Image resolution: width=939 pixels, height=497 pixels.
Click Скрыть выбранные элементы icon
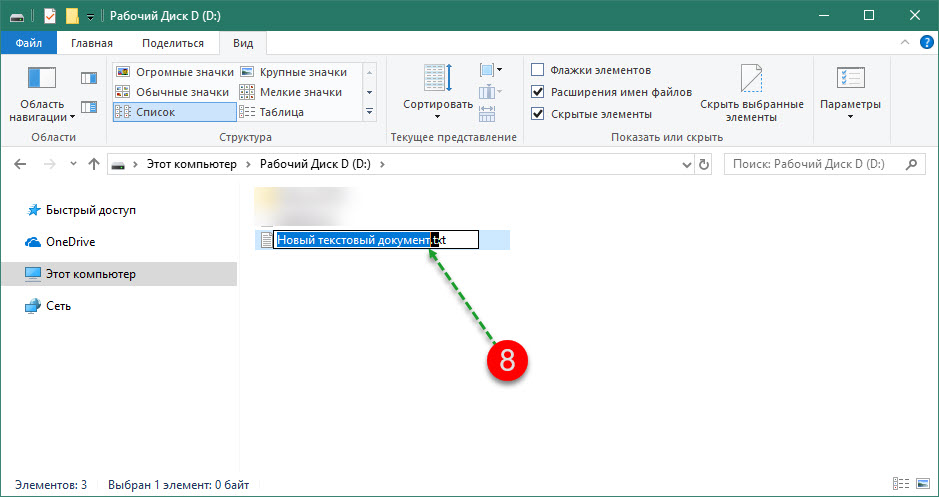pos(751,79)
